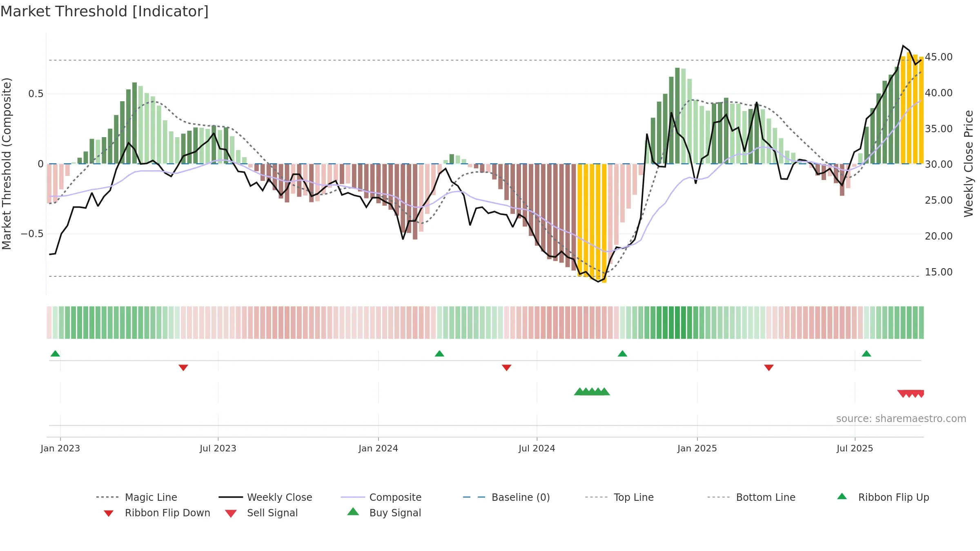Image resolution: width=980 pixels, height=551 pixels.
Task: Toggle the Composite legend entry
Action: (381, 497)
